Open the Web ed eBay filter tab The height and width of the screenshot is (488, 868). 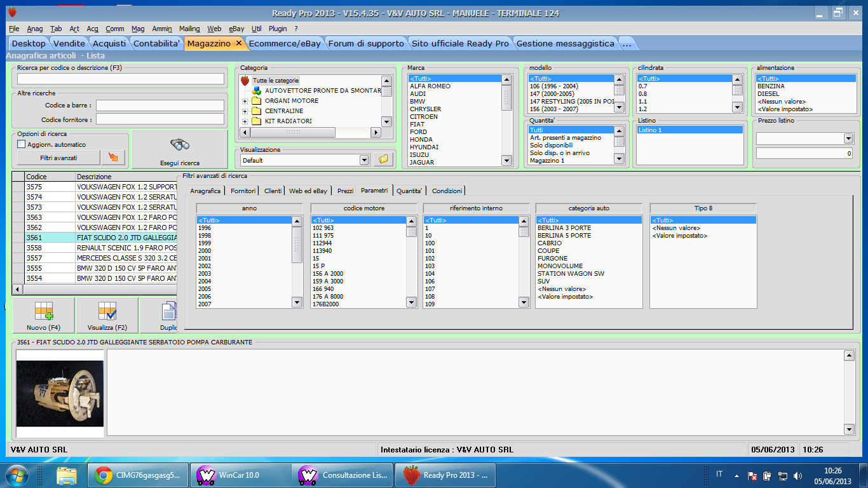tap(308, 191)
